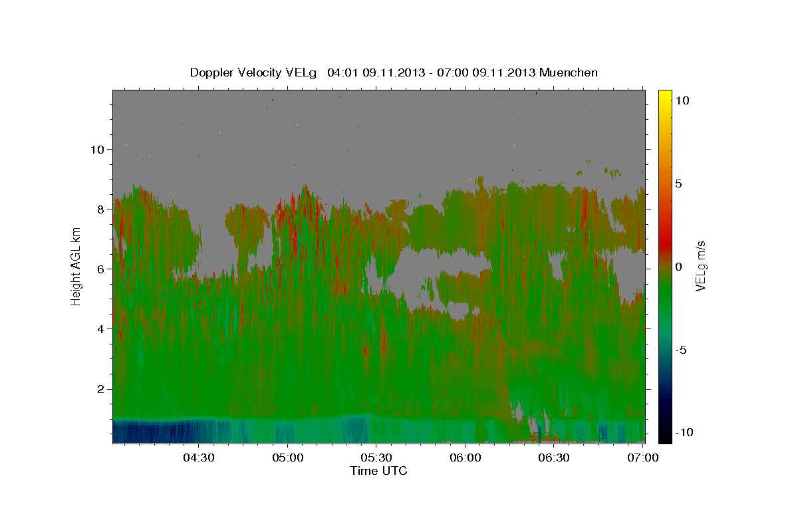Click the colorbar value 10 at top

tap(682, 100)
